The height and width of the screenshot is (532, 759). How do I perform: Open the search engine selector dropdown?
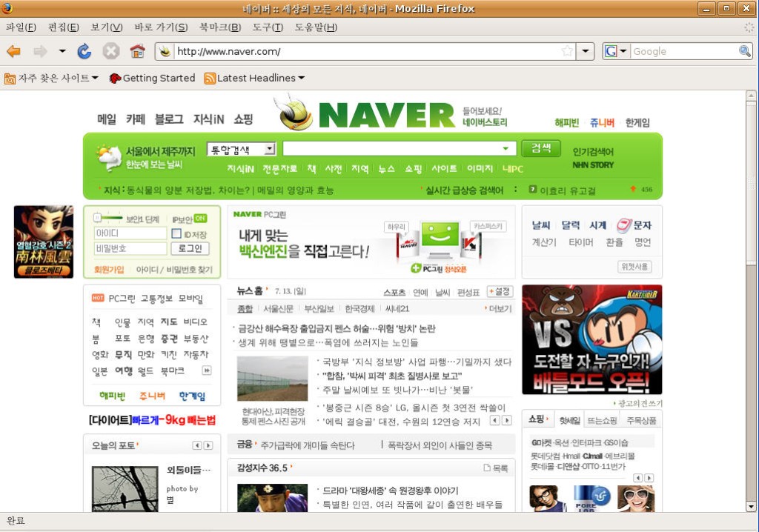(616, 51)
